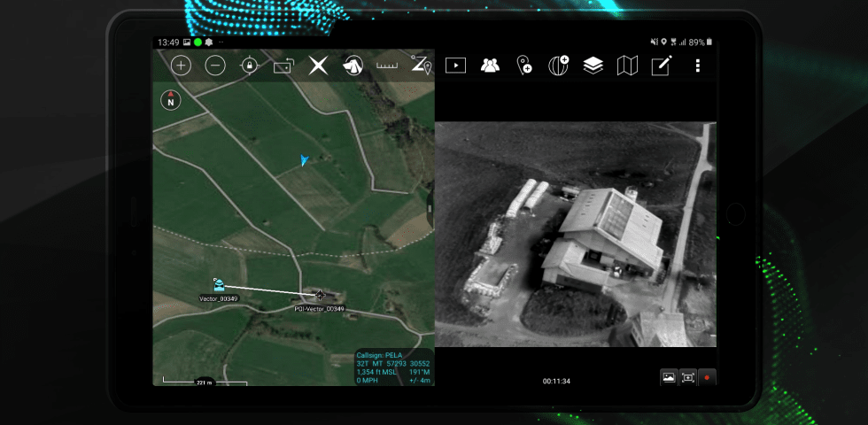868x425 pixels.
Task: Click the 0 MPH speed readout
Action: 367,380
